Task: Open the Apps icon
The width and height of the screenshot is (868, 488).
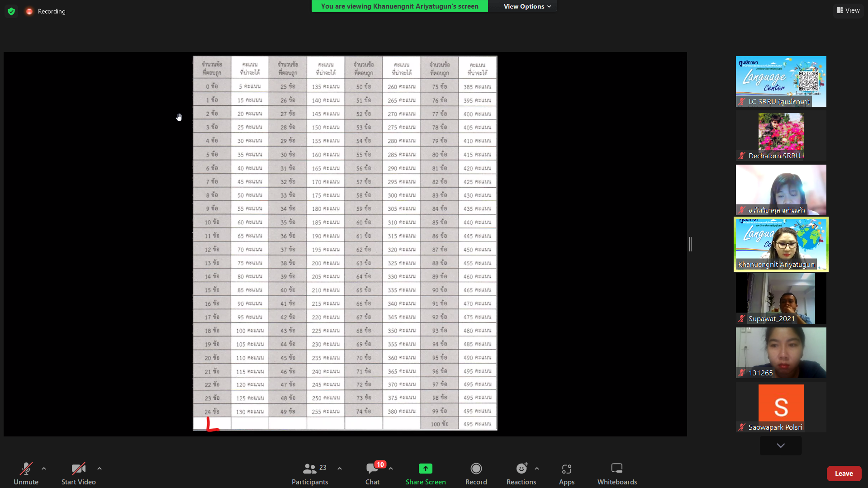Action: [x=566, y=469]
